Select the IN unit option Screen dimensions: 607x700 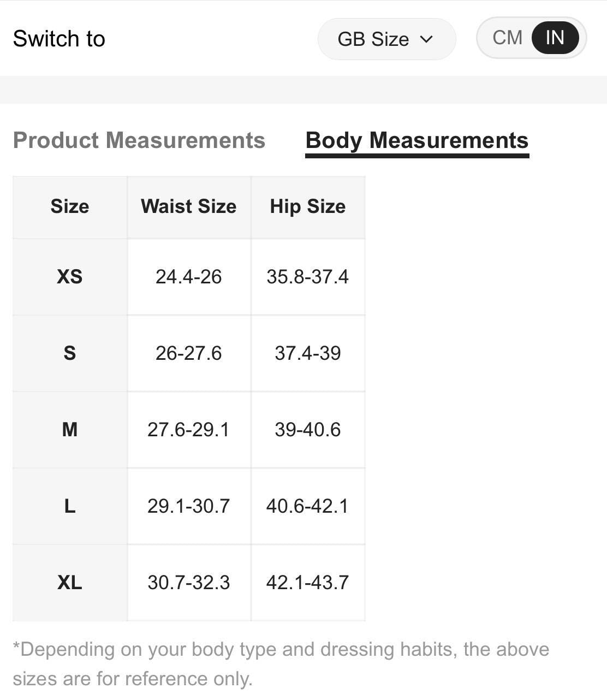pyautogui.click(x=555, y=38)
